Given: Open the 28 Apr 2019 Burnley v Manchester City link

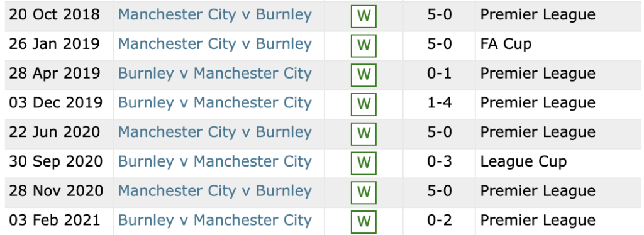Looking at the screenshot, I should pos(215,74).
